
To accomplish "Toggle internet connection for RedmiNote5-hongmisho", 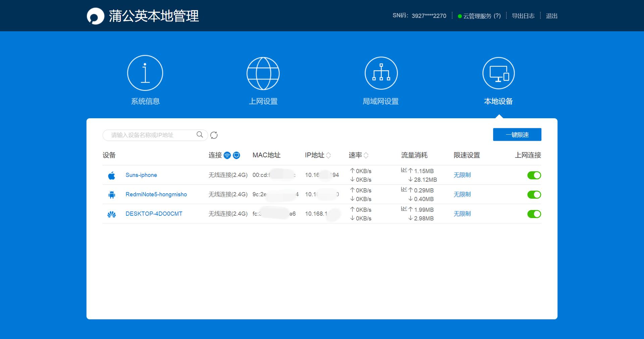I will coord(534,194).
